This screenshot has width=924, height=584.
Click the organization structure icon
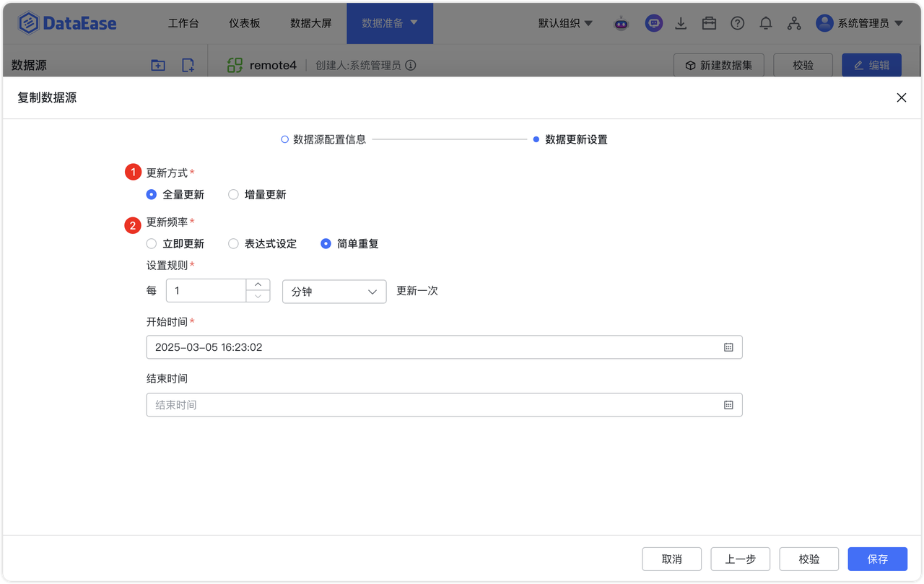pos(794,23)
